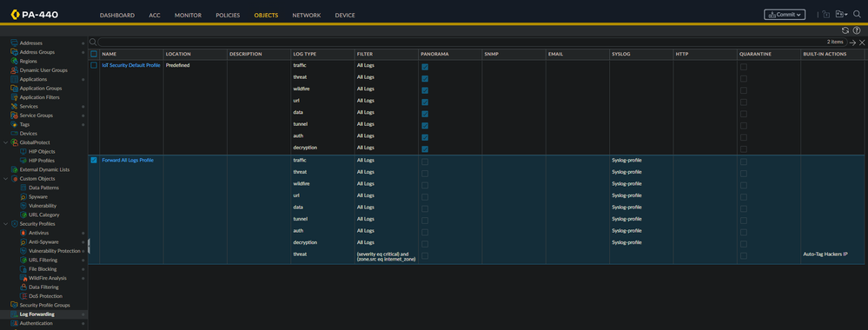This screenshot has width=868, height=330.
Task: Click in the filter search field
Action: click(x=472, y=42)
